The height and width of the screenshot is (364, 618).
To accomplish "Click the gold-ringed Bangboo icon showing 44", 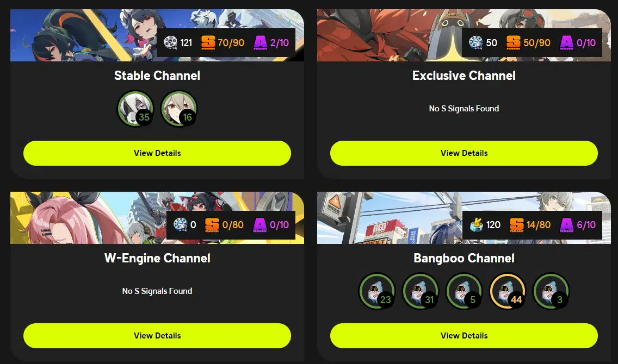I will pyautogui.click(x=508, y=291).
